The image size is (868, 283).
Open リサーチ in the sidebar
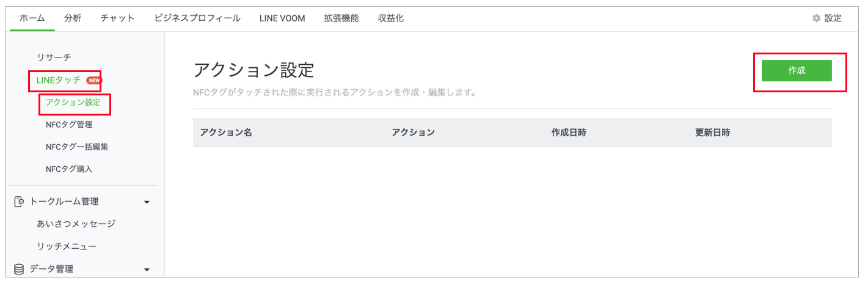tap(54, 57)
